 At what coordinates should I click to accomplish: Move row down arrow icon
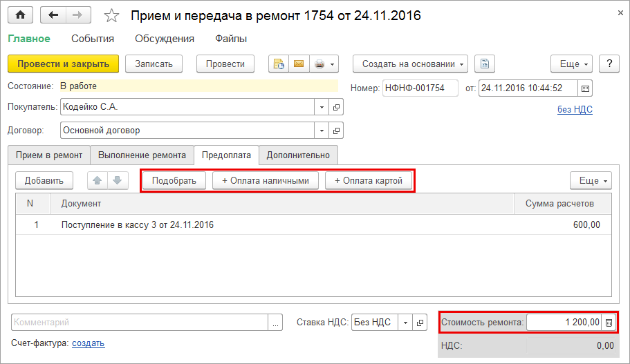click(118, 180)
